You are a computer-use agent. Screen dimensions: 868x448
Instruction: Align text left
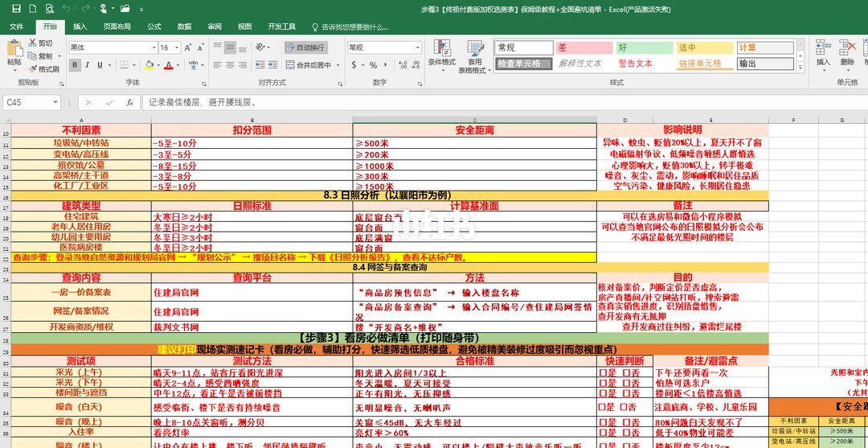pos(218,65)
